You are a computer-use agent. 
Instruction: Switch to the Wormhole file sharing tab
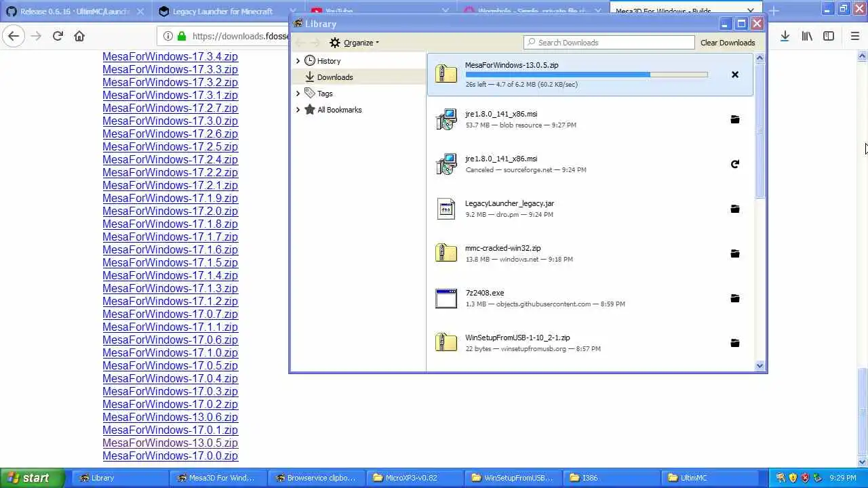click(x=532, y=11)
